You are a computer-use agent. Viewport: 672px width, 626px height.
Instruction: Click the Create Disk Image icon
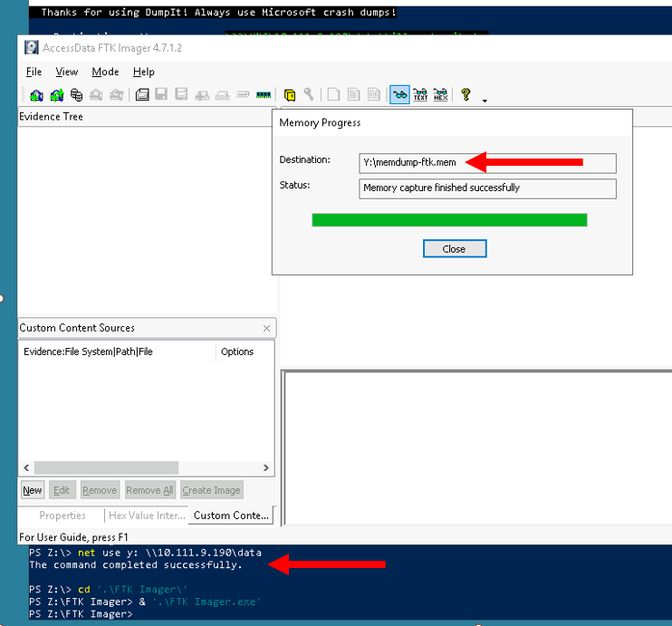click(142, 94)
